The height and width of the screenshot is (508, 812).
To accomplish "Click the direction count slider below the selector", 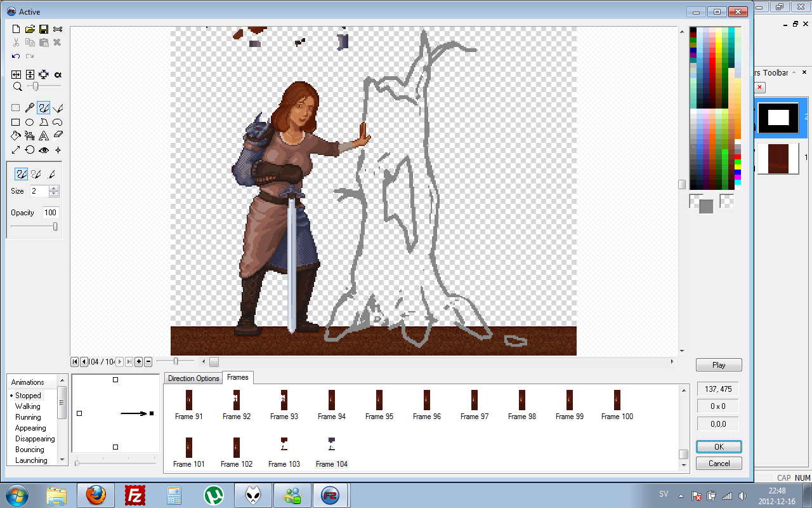I will pos(115,463).
